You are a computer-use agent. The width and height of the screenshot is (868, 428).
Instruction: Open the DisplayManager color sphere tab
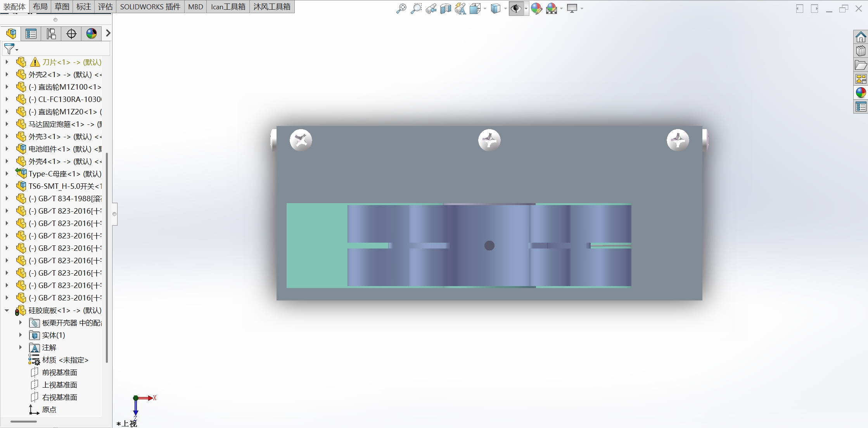tap(92, 34)
